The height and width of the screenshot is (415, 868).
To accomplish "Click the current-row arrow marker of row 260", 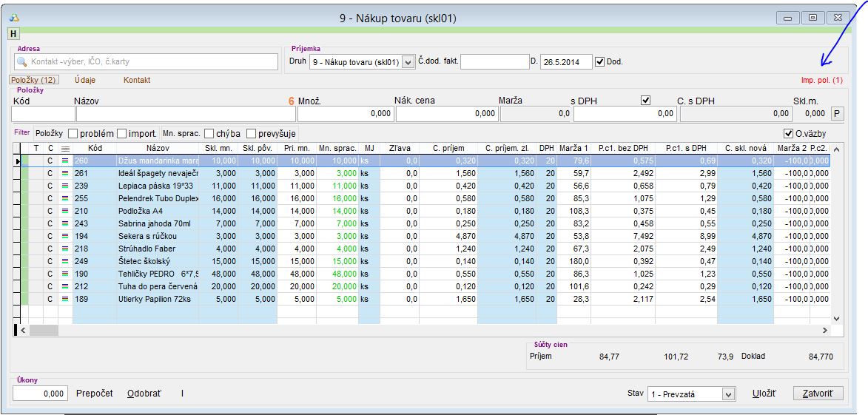I will pyautogui.click(x=18, y=160).
